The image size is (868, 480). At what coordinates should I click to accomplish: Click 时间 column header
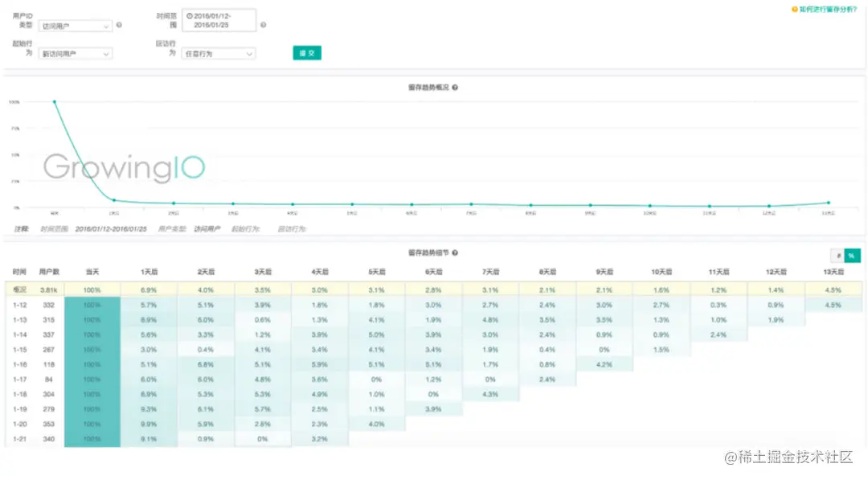coord(19,272)
